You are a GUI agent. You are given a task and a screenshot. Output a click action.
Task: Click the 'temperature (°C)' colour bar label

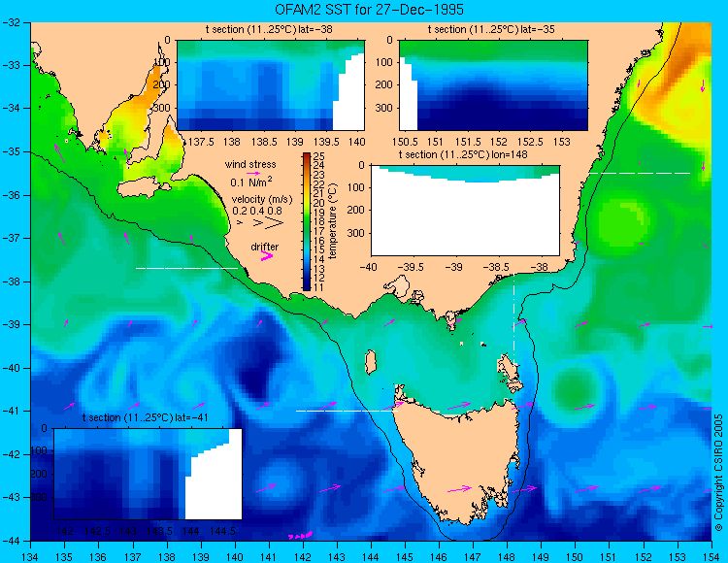[x=332, y=221]
